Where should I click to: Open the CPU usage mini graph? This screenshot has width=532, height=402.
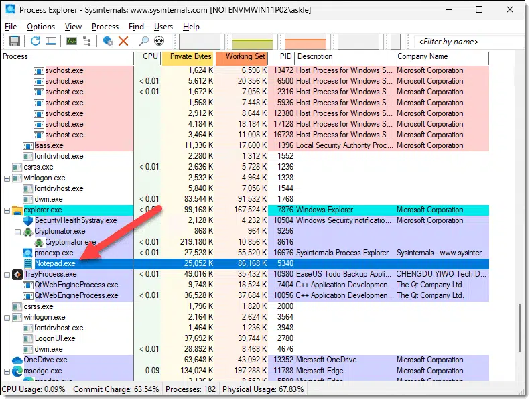click(200, 42)
